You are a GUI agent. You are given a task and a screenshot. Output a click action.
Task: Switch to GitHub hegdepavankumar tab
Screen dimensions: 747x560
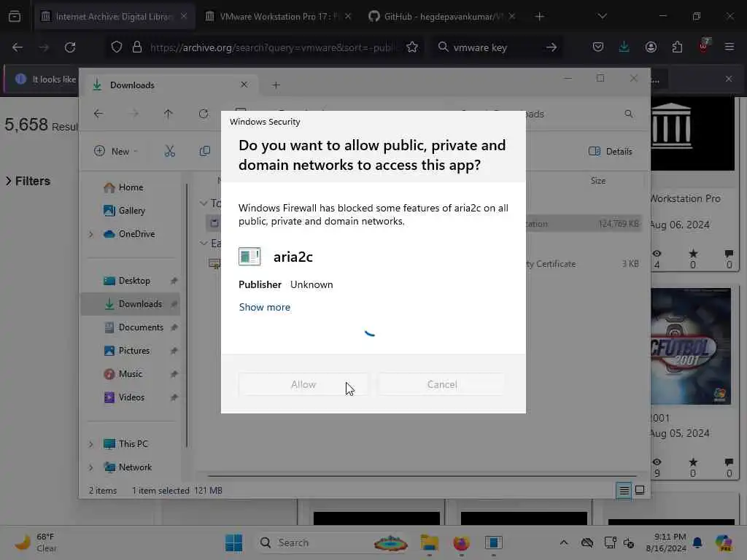tap(441, 17)
